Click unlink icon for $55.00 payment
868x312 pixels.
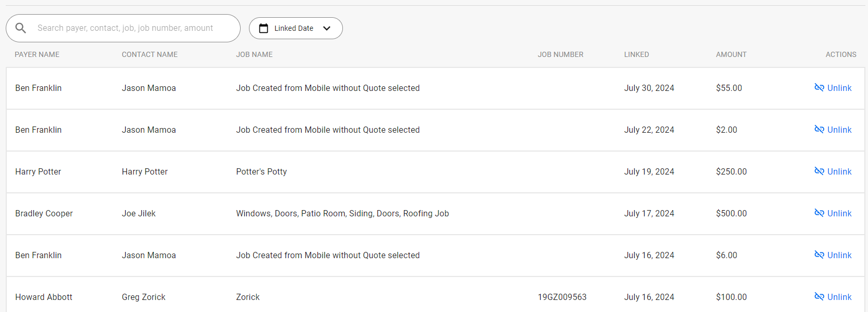[x=819, y=88]
